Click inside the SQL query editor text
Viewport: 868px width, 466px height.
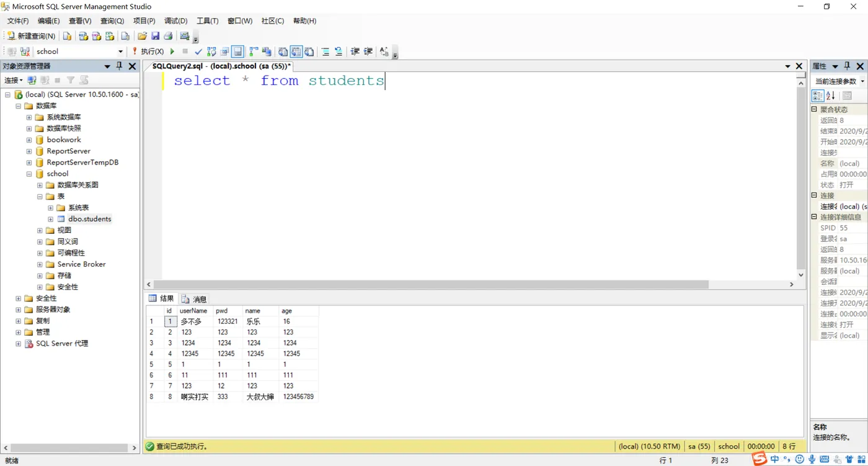pos(279,81)
